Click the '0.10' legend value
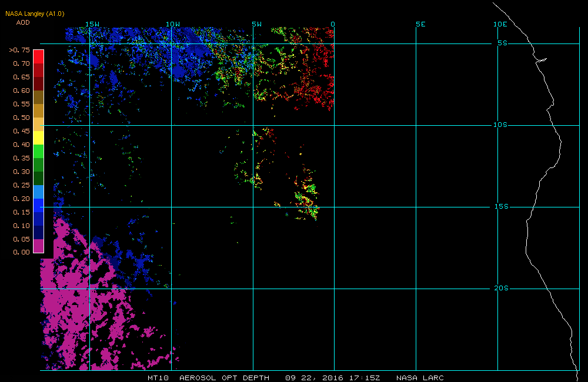Image resolution: width=588 pixels, height=382 pixels. pyautogui.click(x=21, y=225)
